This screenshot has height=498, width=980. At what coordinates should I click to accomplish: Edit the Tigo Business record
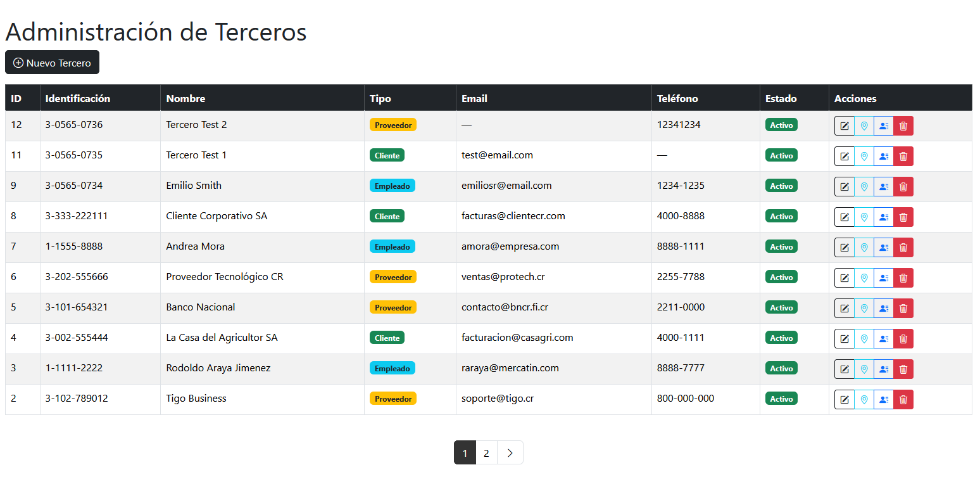(x=844, y=400)
